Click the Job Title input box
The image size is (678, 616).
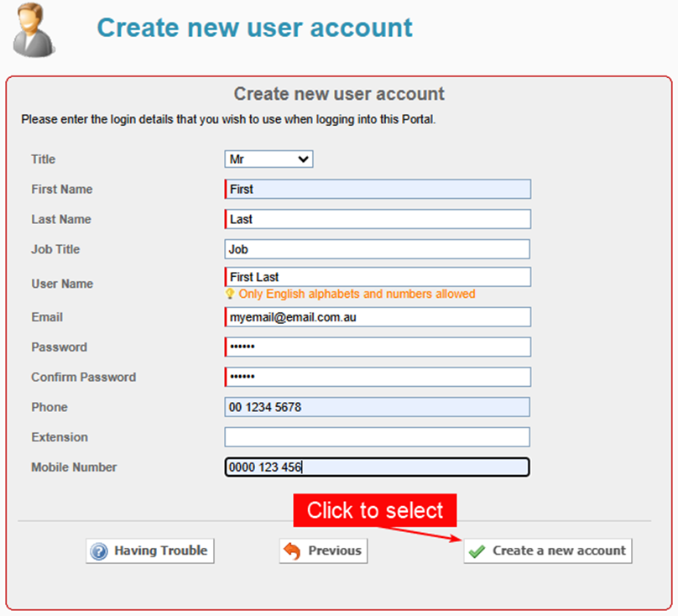pos(378,249)
